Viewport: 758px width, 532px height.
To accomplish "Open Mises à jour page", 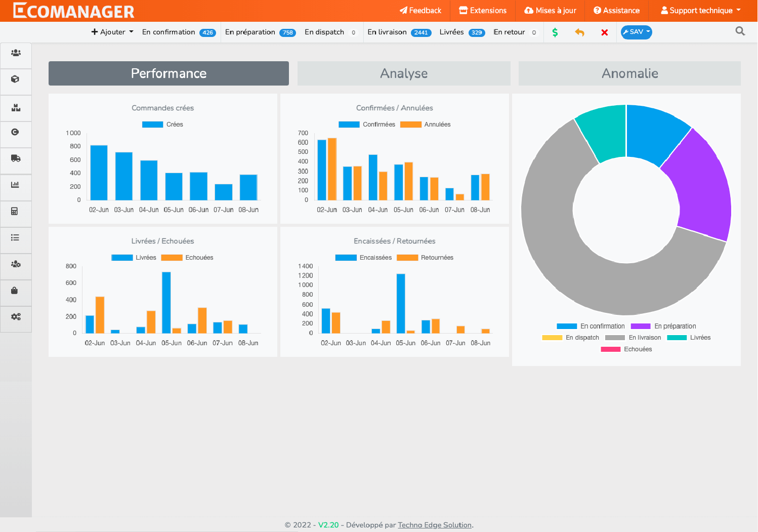I will (550, 11).
